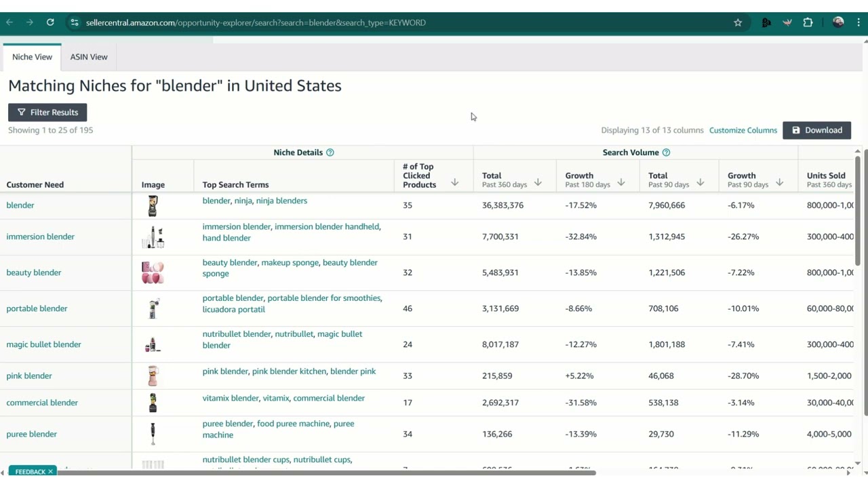Open the browser profile avatar
The image size is (868, 488).
839,22
